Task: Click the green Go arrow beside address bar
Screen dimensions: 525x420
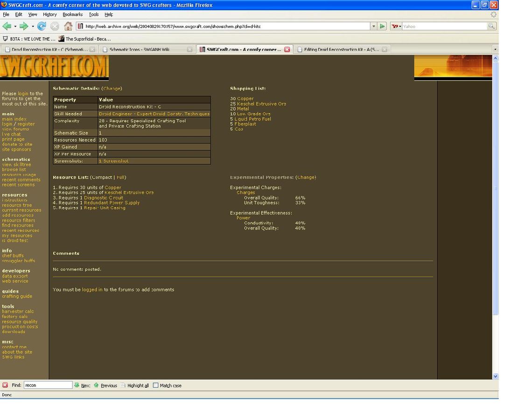Action: pyautogui.click(x=383, y=26)
